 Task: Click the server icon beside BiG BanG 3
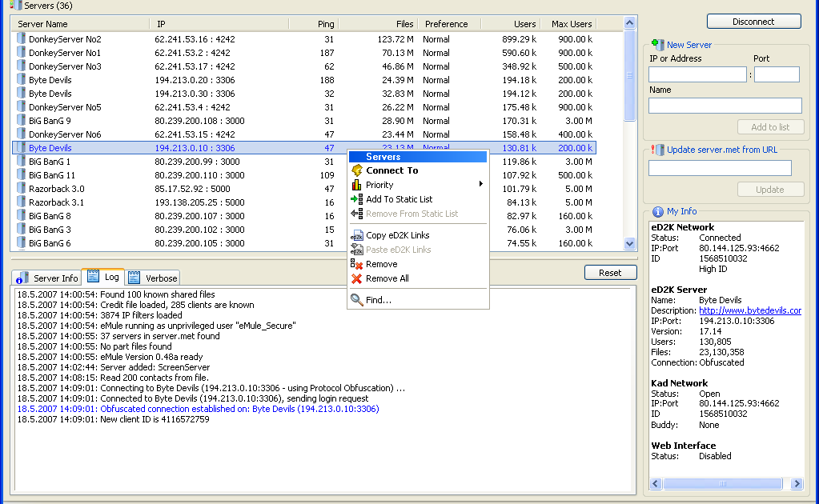[x=21, y=229]
